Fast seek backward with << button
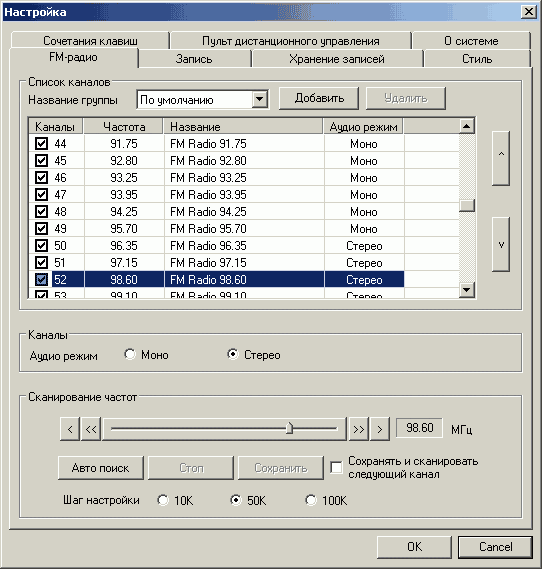542x569 pixels. pos(91,429)
